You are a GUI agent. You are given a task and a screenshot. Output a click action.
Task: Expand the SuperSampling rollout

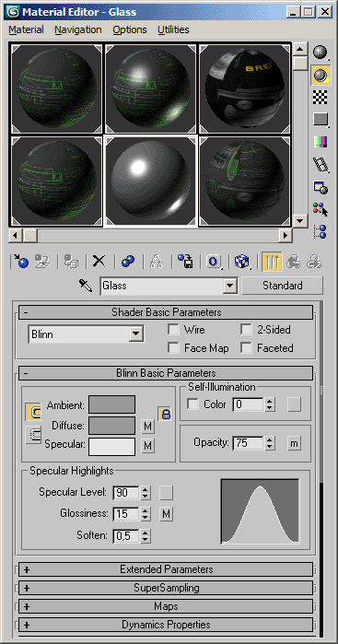166,588
